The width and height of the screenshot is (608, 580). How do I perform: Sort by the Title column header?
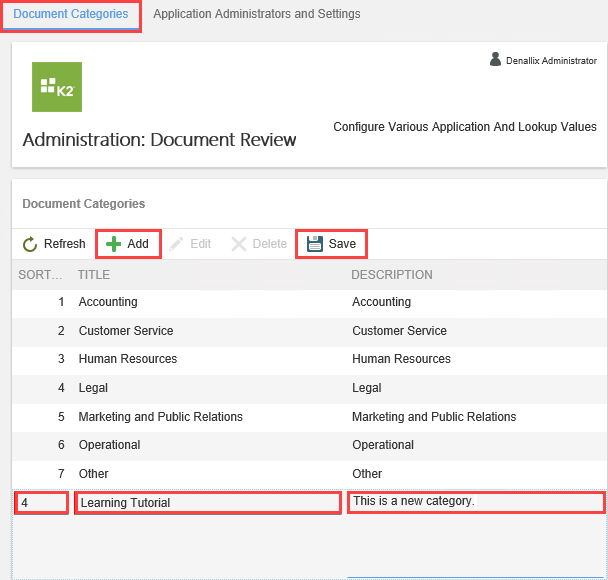pyautogui.click(x=94, y=275)
